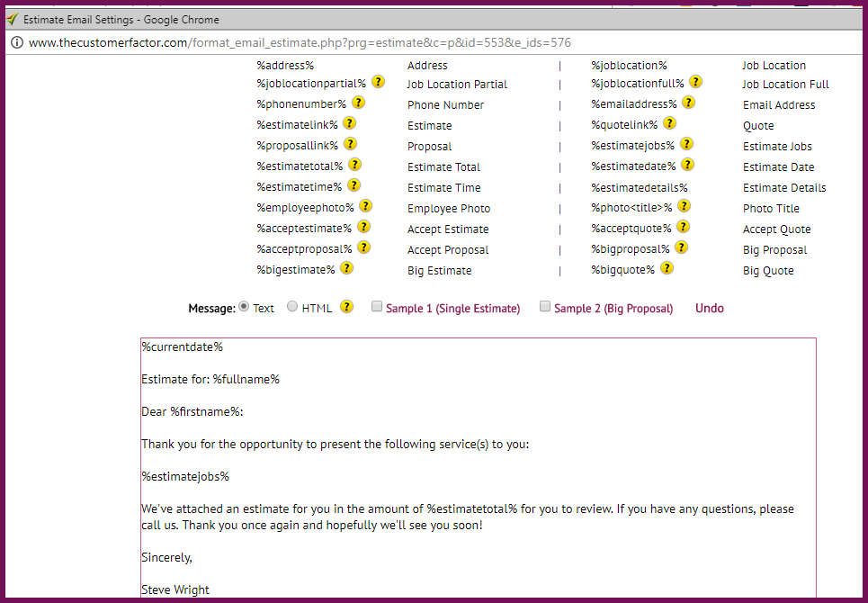Click help icon next to %bigproposal%
This screenshot has height=603, width=868.
pos(682,247)
